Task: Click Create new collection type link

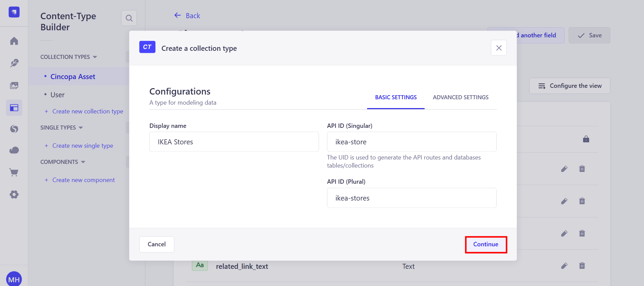Action: click(x=84, y=111)
